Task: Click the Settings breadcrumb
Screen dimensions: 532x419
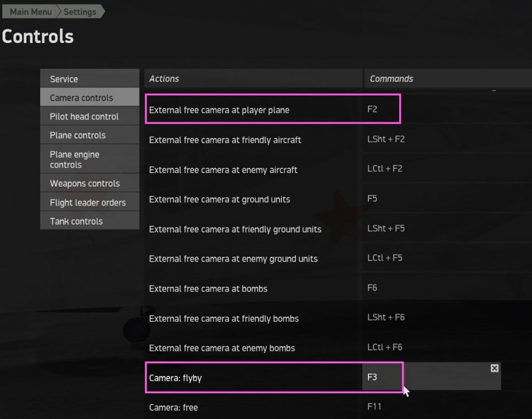Action: pos(80,12)
